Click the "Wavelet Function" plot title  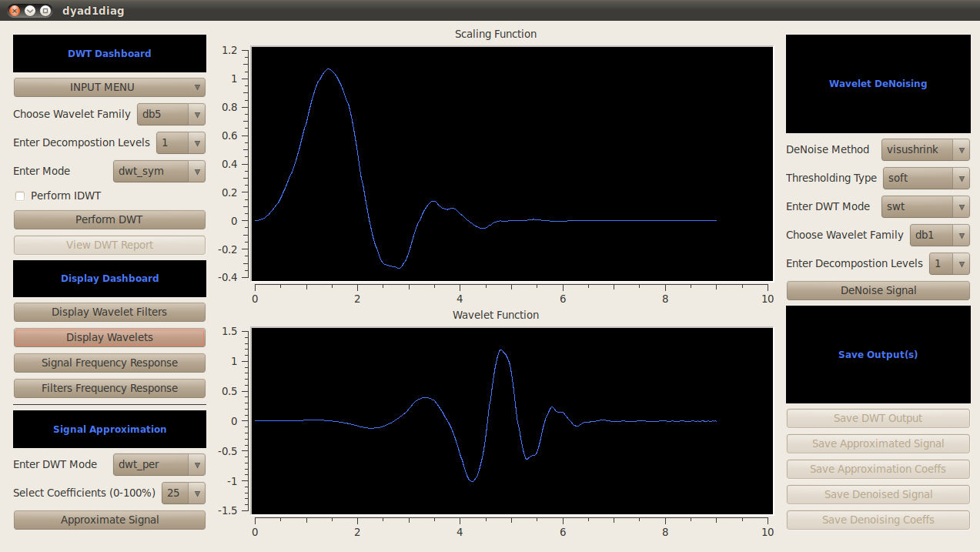[496, 315]
